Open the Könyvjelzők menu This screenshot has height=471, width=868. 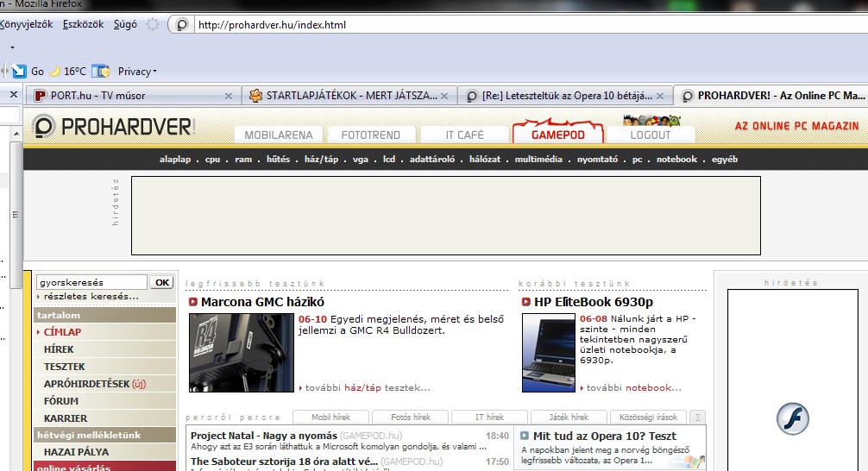pos(26,24)
